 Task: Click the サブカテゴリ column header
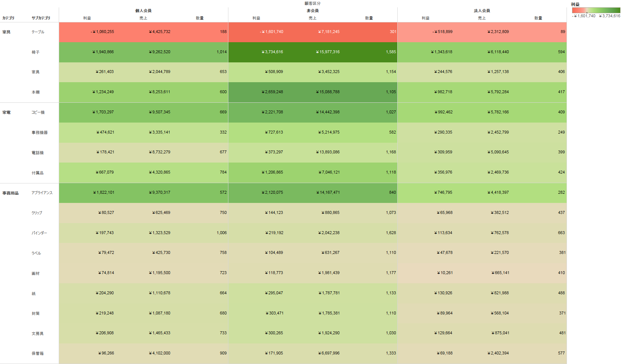pos(41,18)
